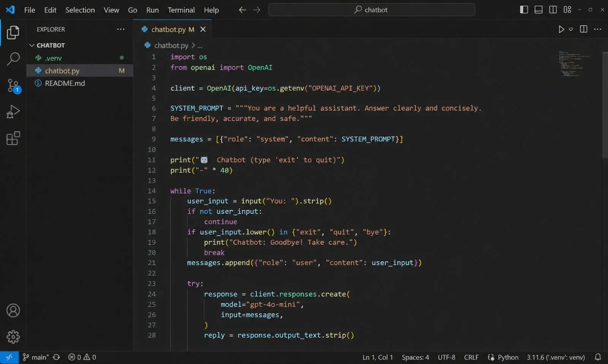Click line number 14 in gutter

tap(152, 191)
